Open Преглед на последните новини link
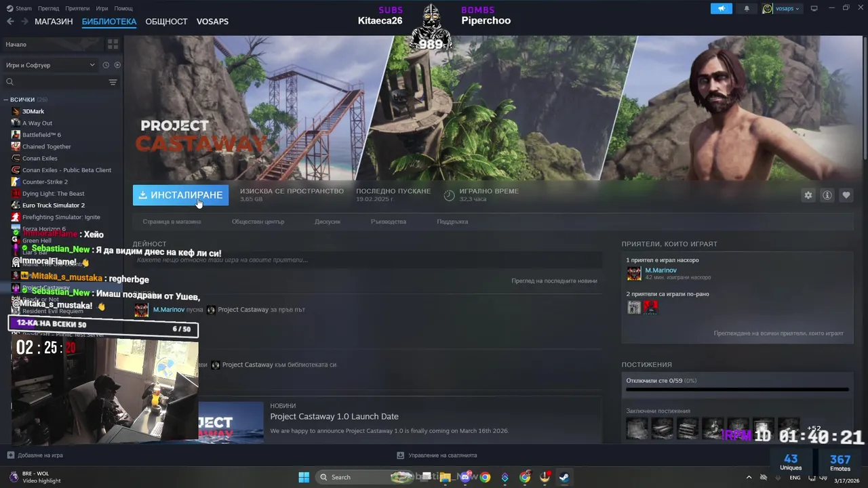 coord(554,281)
